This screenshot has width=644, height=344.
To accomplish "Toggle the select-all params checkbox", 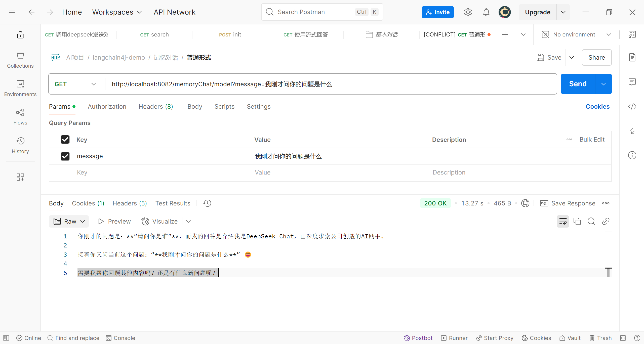I will pos(65,139).
